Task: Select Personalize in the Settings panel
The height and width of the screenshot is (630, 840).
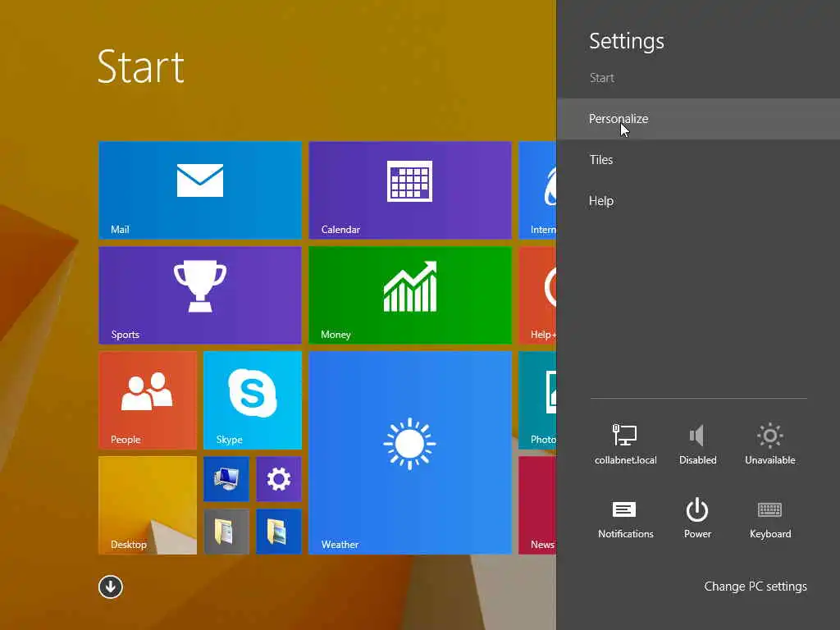Action: tap(698, 119)
